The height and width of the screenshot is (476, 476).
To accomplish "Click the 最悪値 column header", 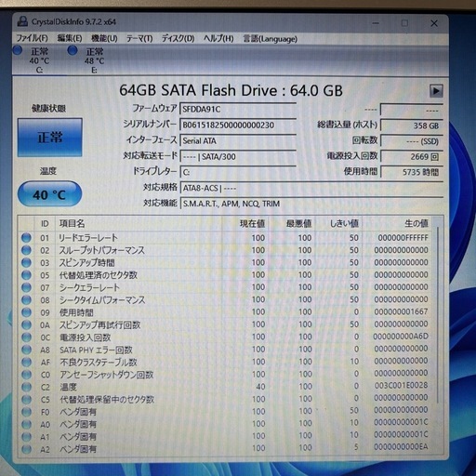I will point(292,224).
